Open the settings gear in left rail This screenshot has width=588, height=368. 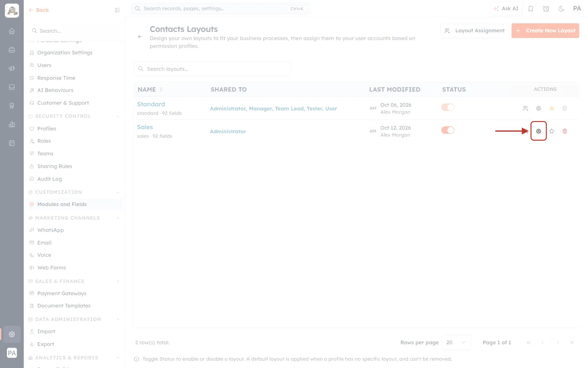click(x=12, y=334)
